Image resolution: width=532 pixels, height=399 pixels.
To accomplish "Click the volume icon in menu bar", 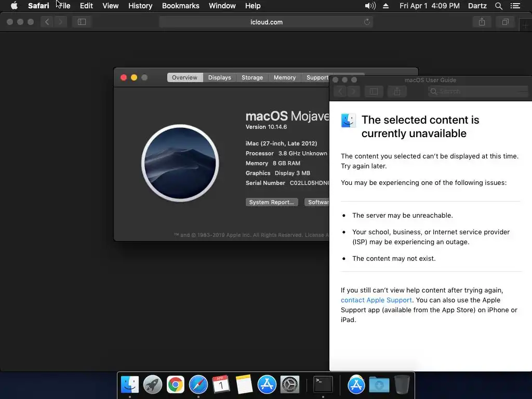I will (370, 6).
